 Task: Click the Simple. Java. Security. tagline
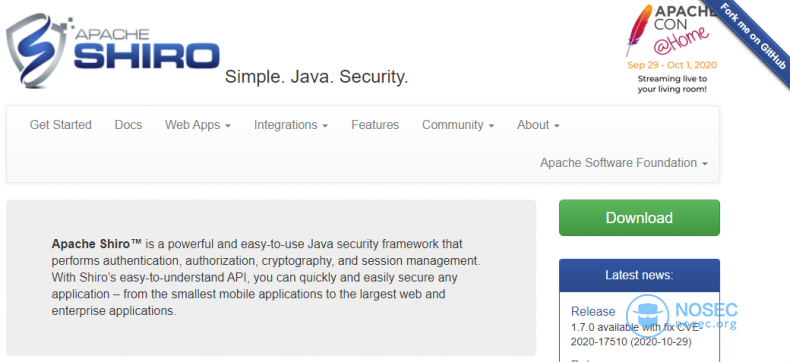pyautogui.click(x=316, y=77)
